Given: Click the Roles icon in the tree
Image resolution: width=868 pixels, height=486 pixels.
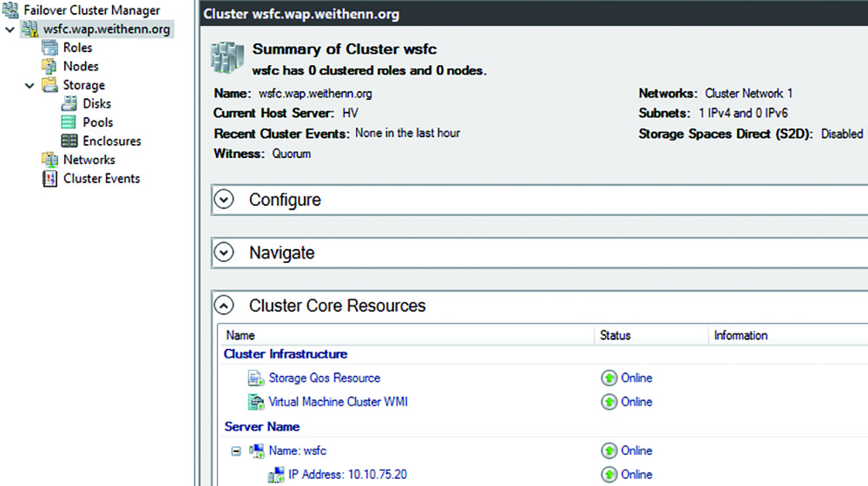Looking at the screenshot, I should [49, 48].
